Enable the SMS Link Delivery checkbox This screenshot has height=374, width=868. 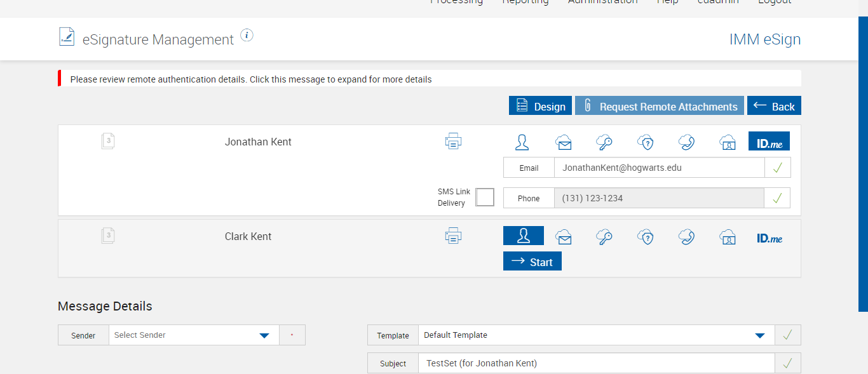click(x=485, y=197)
